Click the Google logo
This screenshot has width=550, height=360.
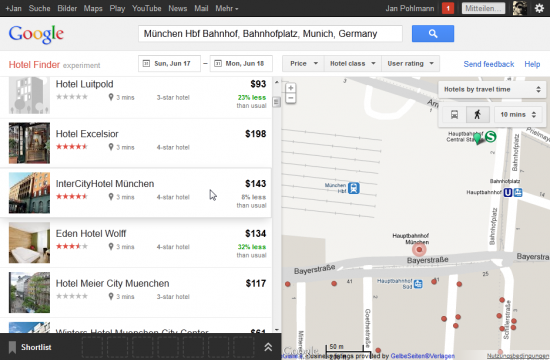36,34
